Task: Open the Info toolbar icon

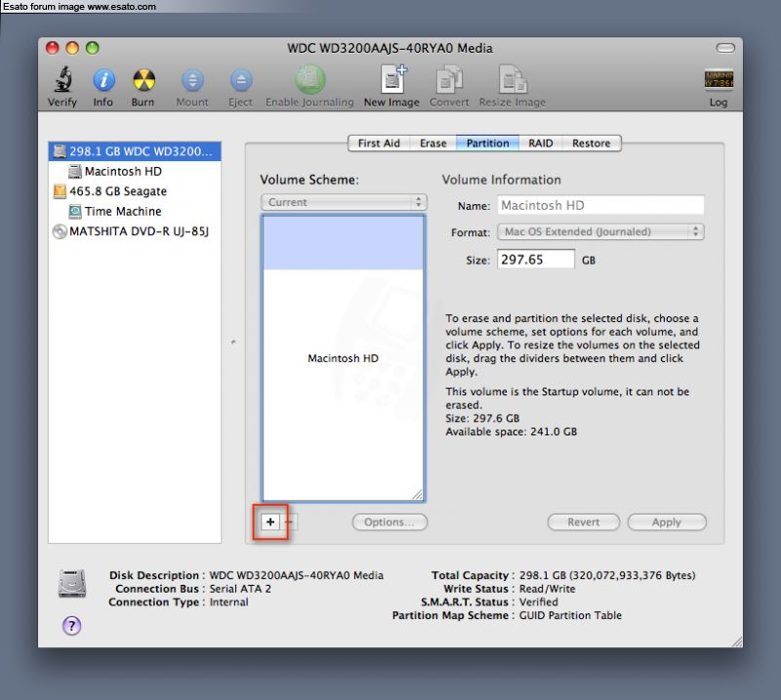Action: click(x=103, y=80)
